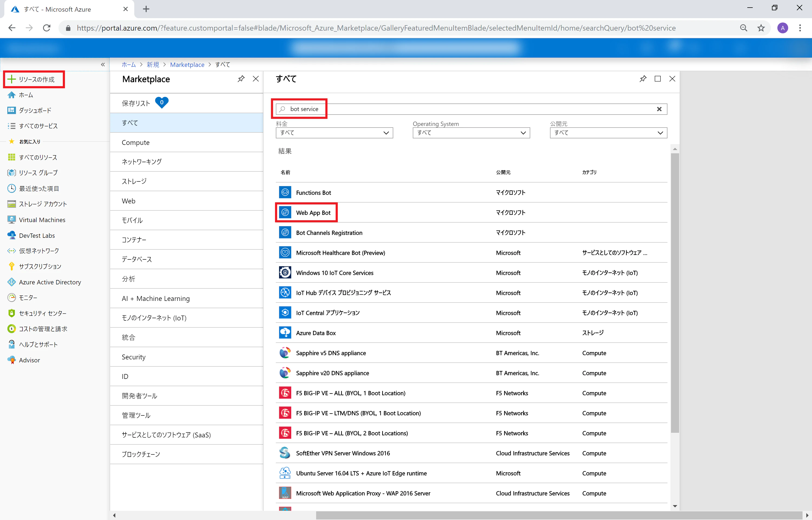The width and height of the screenshot is (812, 520).
Task: Click リソースの作成 to create a resource
Action: pos(34,79)
